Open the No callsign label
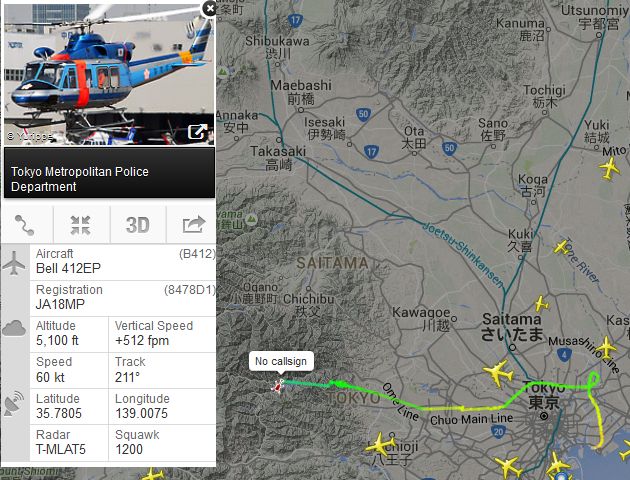Screen dimensions: 630x480 (281, 362)
